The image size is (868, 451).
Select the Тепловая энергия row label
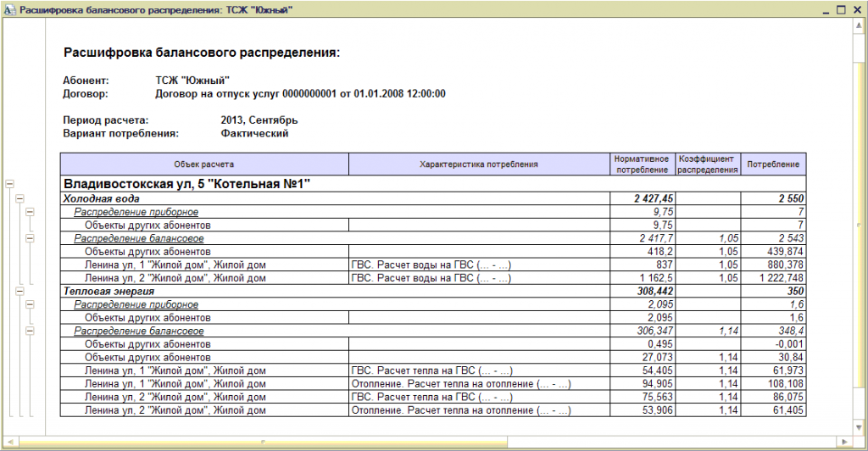[x=108, y=291]
